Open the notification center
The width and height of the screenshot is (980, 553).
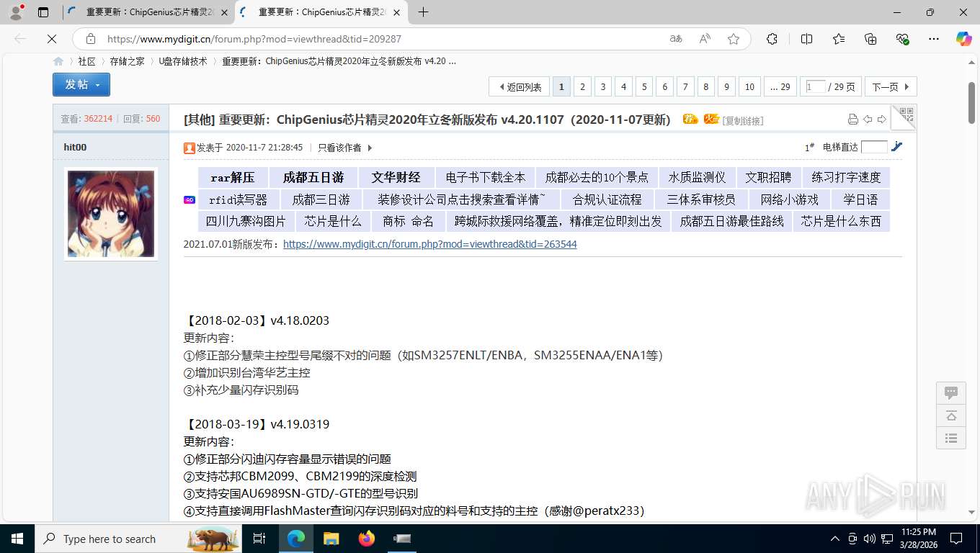[956, 539]
